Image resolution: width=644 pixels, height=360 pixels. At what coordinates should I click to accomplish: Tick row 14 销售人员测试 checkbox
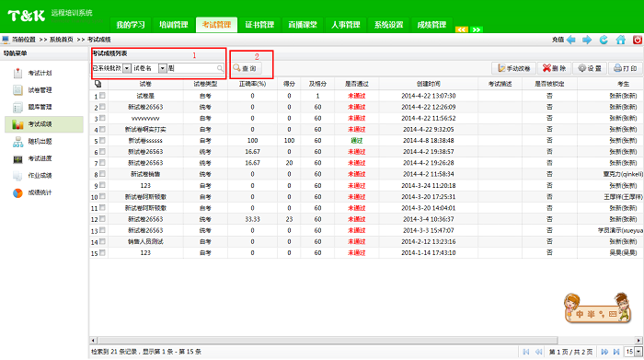click(x=102, y=241)
